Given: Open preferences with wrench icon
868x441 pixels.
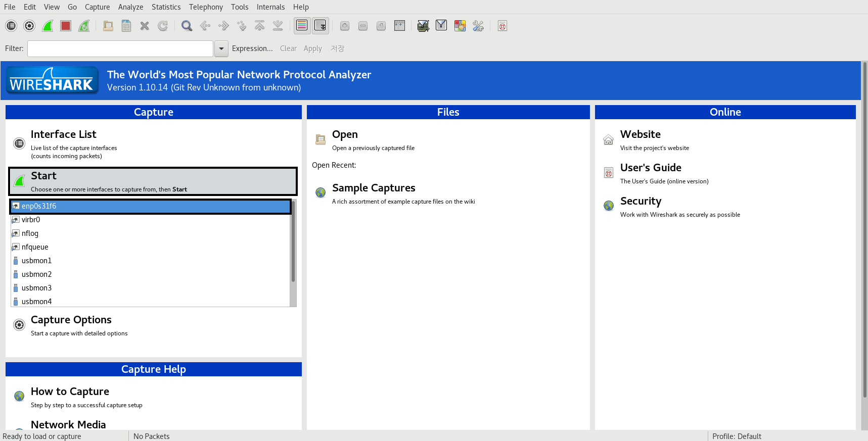Looking at the screenshot, I should click(478, 26).
